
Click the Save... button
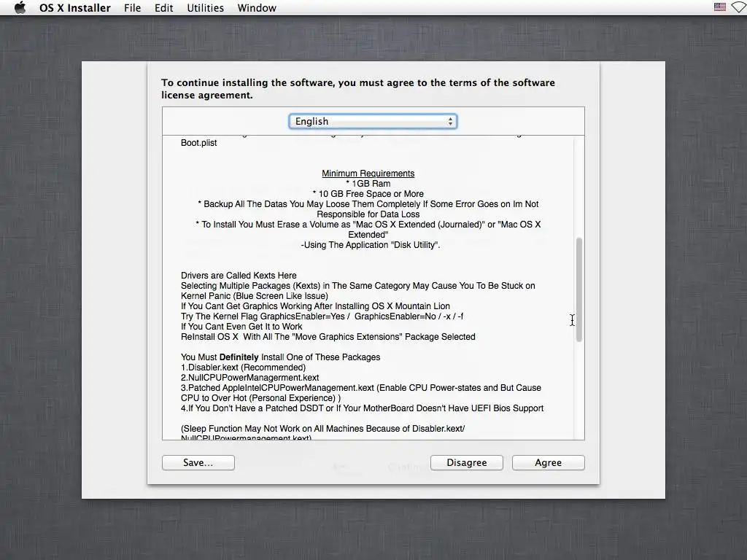pyautogui.click(x=198, y=462)
